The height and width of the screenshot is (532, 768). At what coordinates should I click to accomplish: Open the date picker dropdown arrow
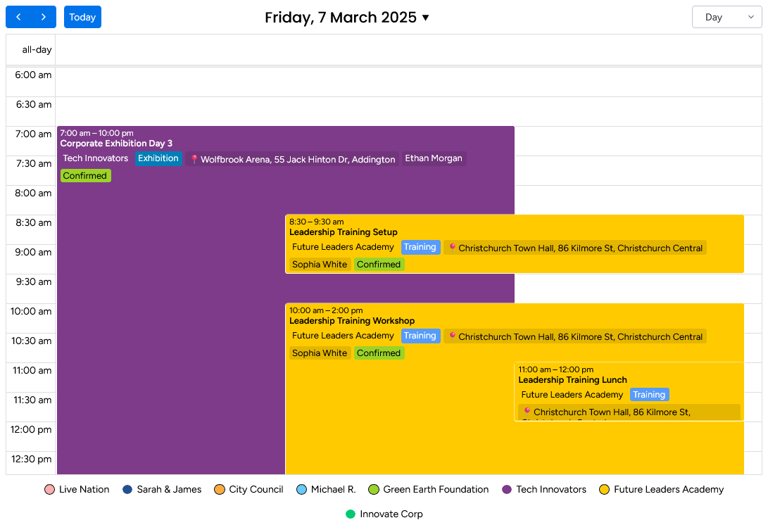[x=426, y=18]
